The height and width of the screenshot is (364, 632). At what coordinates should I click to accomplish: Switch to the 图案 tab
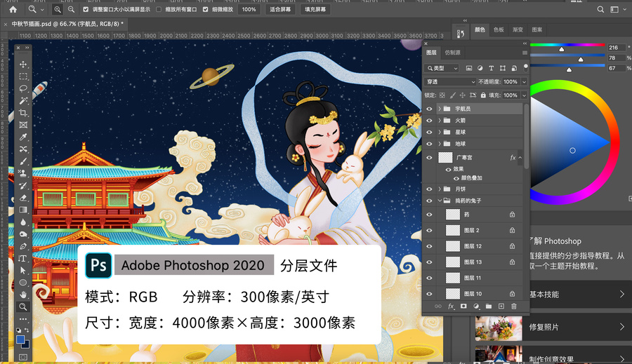[x=537, y=29]
